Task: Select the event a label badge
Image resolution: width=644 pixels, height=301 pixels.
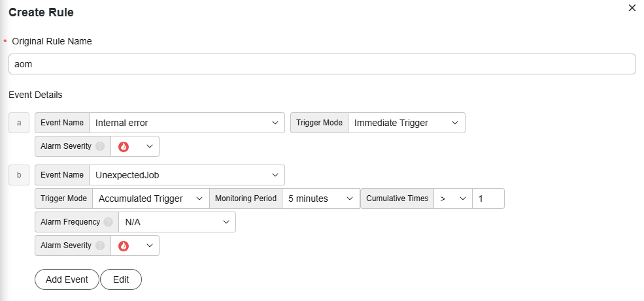Action: (x=19, y=123)
